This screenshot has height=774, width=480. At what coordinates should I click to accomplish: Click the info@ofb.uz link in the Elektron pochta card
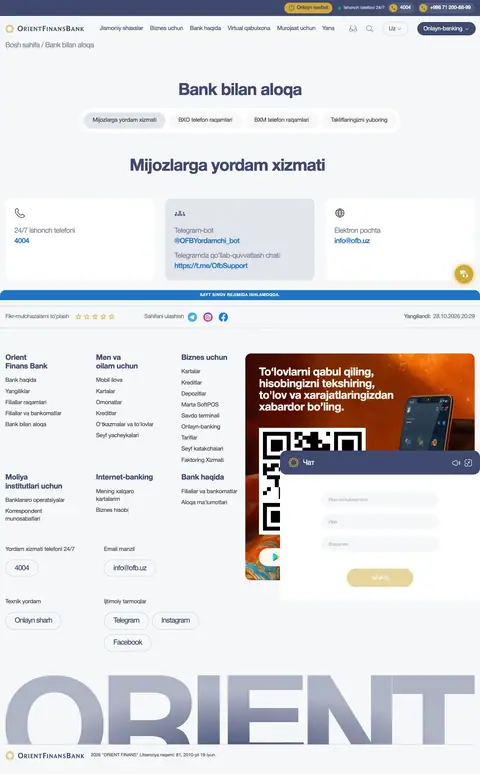(352, 240)
